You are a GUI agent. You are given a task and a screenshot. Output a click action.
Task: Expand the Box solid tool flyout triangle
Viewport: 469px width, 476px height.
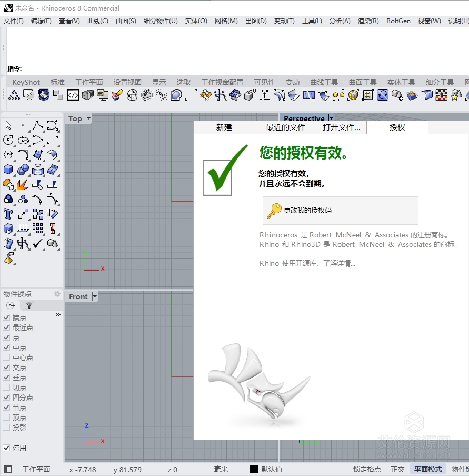coord(14,175)
